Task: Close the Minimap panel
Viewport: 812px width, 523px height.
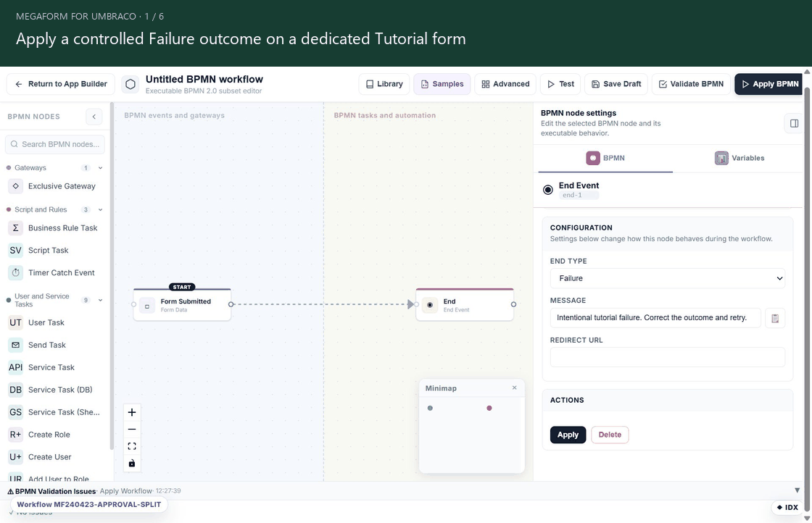Action: pyautogui.click(x=514, y=388)
